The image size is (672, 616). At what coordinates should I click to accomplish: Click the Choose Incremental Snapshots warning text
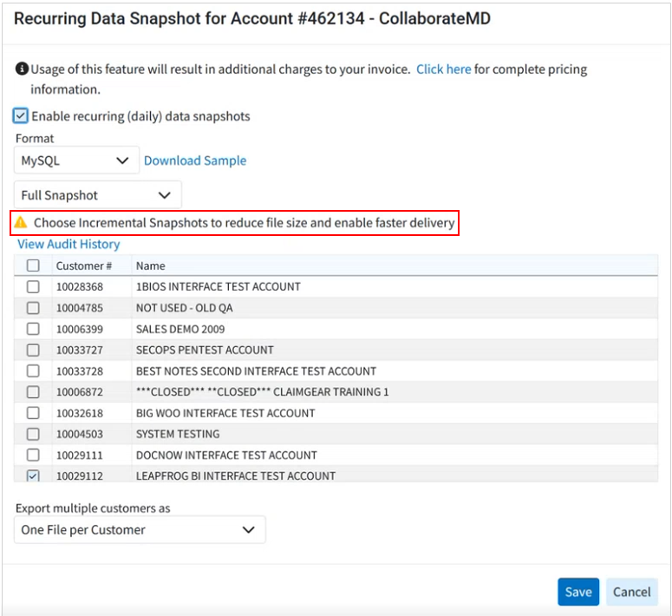click(x=245, y=223)
